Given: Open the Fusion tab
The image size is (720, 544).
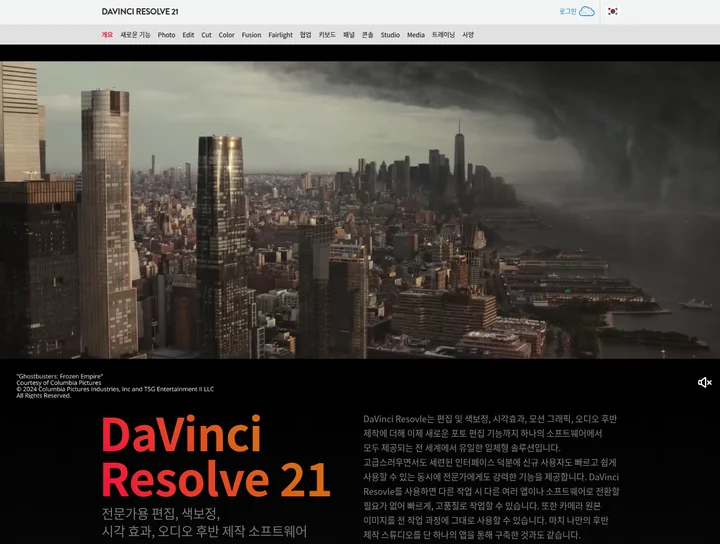Looking at the screenshot, I should (251, 35).
